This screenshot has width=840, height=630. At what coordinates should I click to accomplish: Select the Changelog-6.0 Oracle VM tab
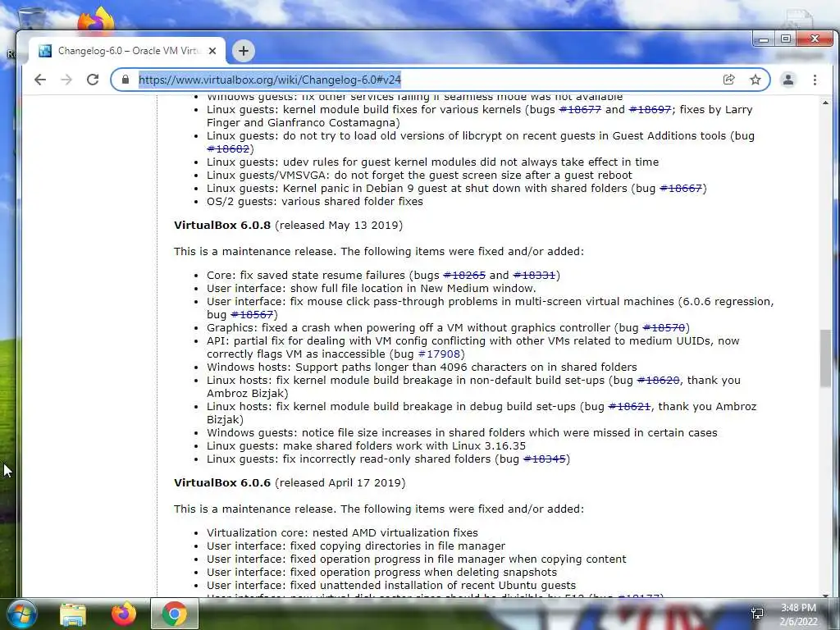pyautogui.click(x=127, y=51)
